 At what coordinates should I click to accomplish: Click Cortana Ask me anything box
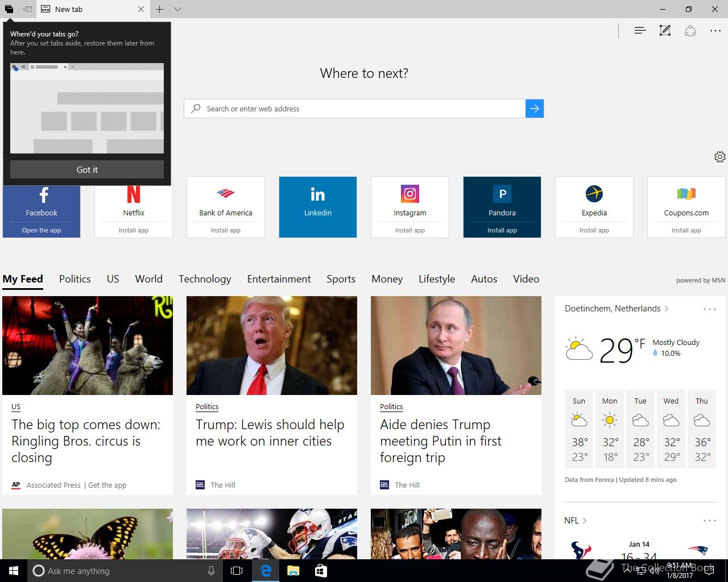(x=124, y=571)
